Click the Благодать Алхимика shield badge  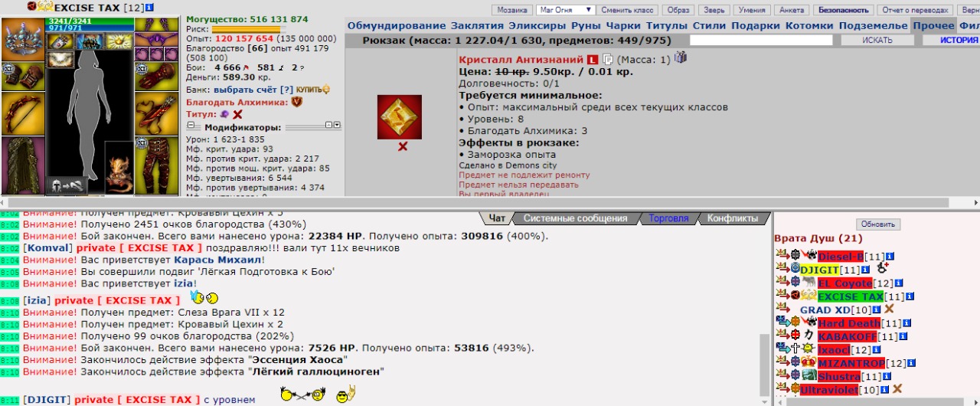pyautogui.click(x=297, y=101)
